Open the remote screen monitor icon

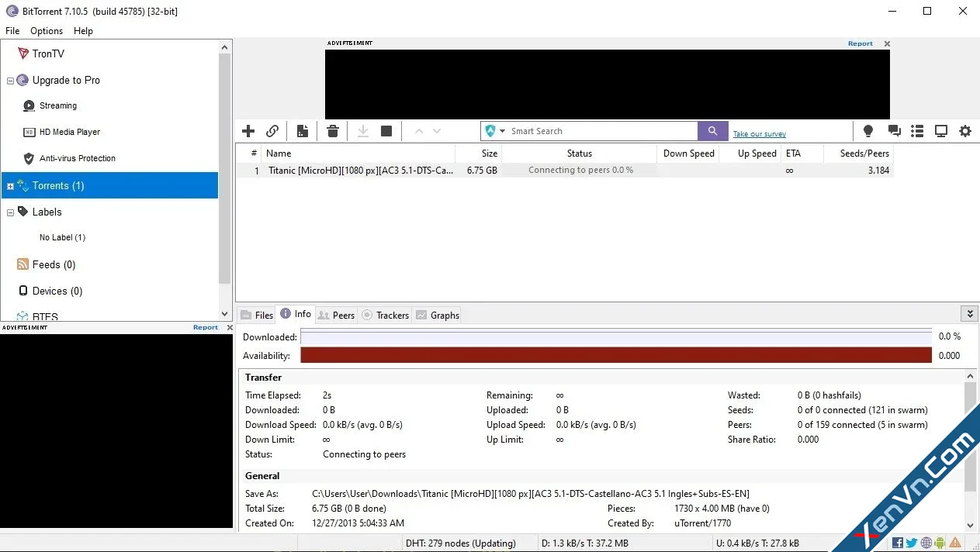[941, 131]
